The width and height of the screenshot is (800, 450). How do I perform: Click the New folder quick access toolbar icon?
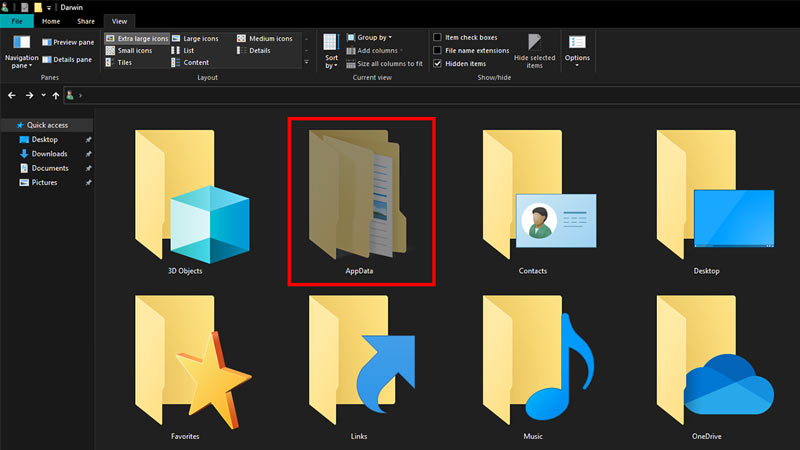click(x=38, y=8)
